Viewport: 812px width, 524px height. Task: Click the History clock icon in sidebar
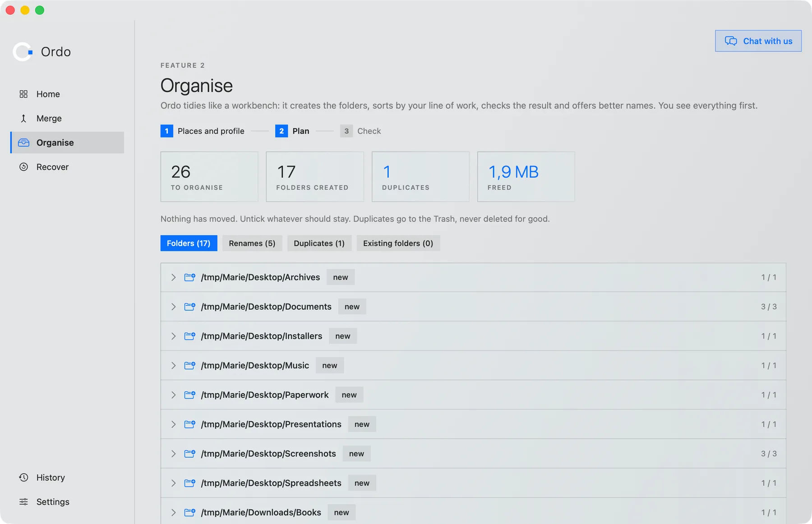tap(23, 477)
